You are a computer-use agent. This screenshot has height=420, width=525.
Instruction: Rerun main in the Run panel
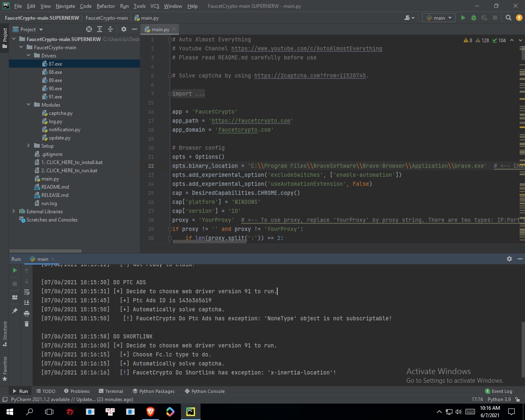tap(15, 270)
